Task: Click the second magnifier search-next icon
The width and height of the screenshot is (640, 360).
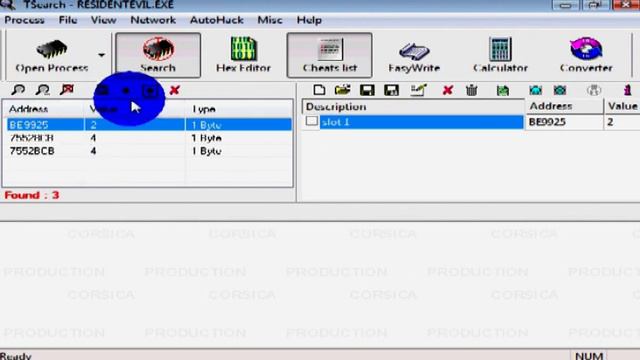Action: (x=42, y=90)
